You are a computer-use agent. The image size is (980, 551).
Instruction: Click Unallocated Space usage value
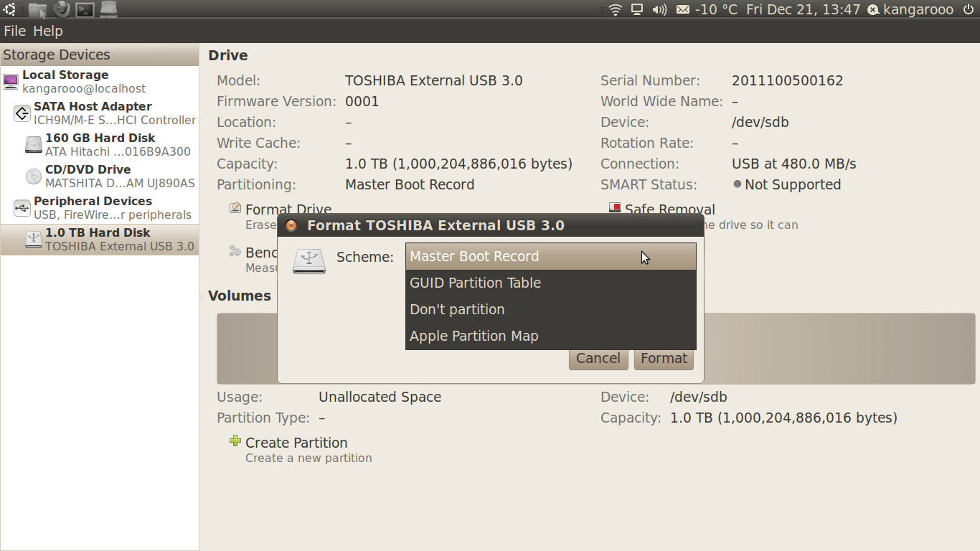[x=380, y=397]
